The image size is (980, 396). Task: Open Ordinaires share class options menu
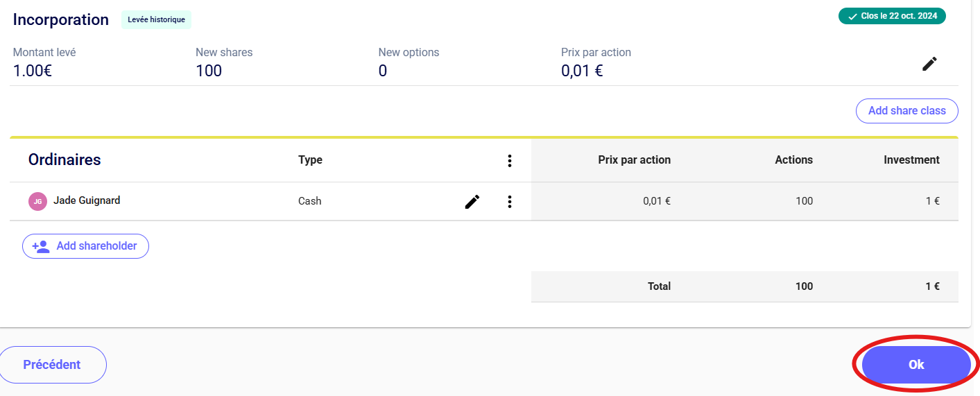click(510, 161)
